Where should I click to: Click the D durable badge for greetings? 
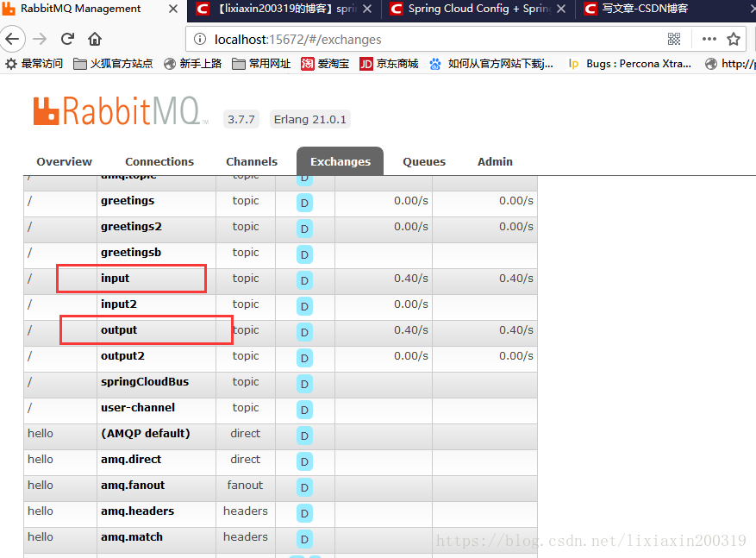click(304, 203)
